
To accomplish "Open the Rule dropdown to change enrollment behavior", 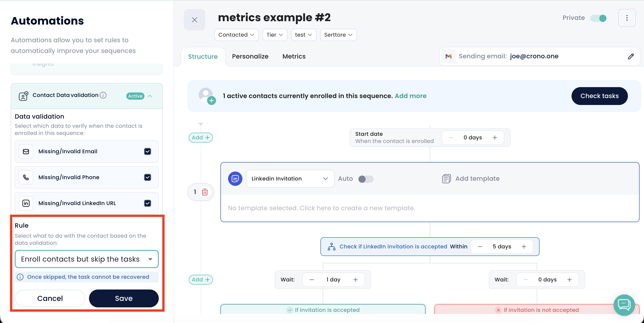I will 87,259.
